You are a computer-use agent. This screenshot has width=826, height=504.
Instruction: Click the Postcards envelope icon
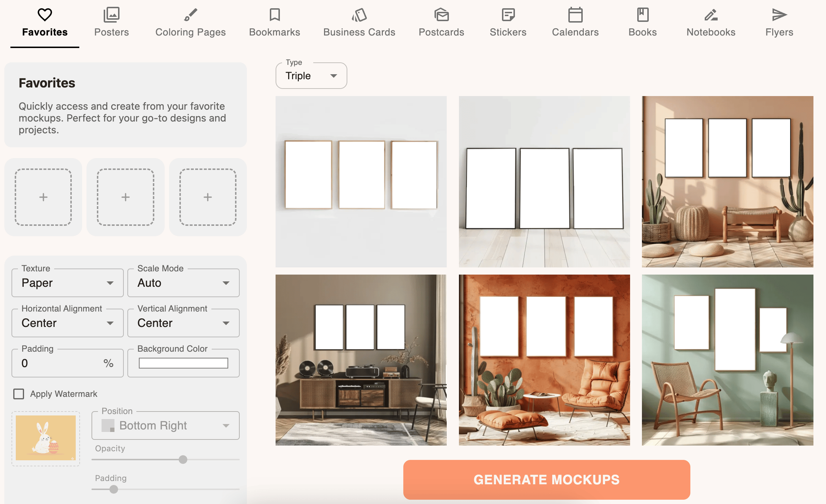click(x=441, y=15)
